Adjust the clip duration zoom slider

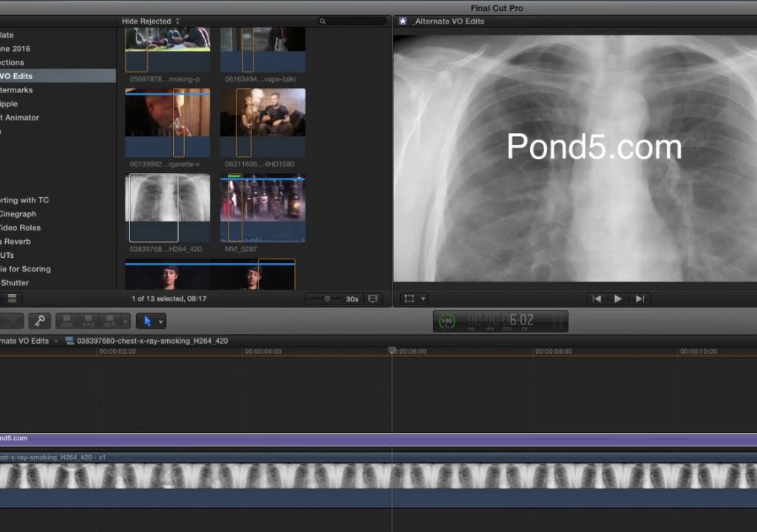tap(327, 299)
